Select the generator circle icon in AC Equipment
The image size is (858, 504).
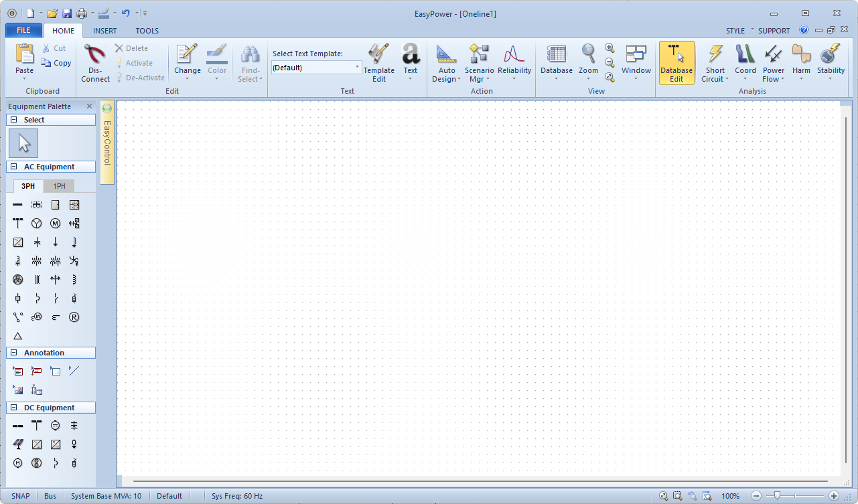(x=37, y=224)
